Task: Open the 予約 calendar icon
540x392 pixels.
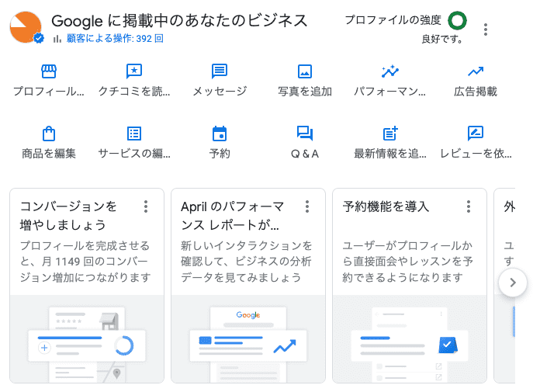Action: [x=220, y=134]
